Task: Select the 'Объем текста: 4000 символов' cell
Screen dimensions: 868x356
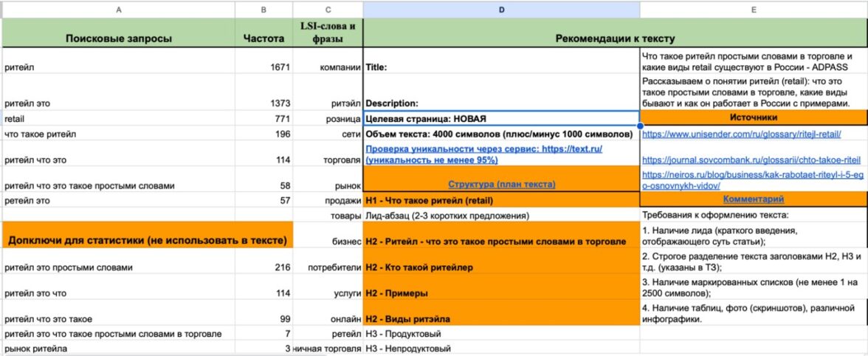Action: tap(502, 133)
